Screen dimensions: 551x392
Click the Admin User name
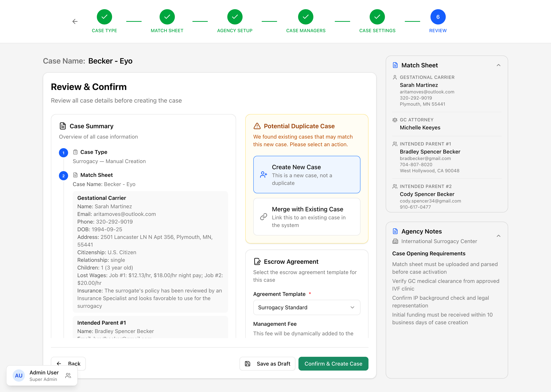pos(44,372)
